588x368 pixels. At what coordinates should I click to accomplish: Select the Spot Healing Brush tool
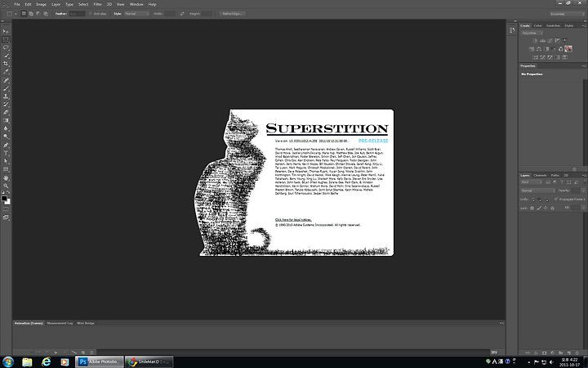6,80
